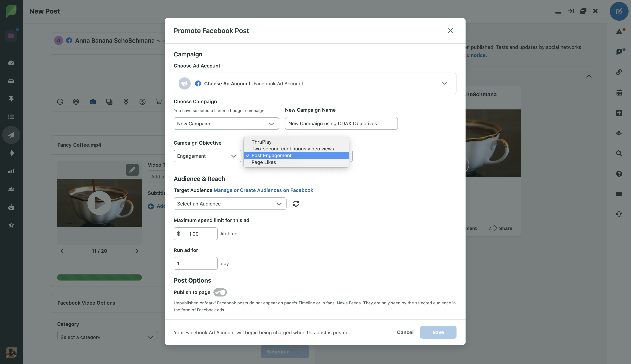Click the Cancel button
Viewport: 631px width, 364px height.
(405, 332)
